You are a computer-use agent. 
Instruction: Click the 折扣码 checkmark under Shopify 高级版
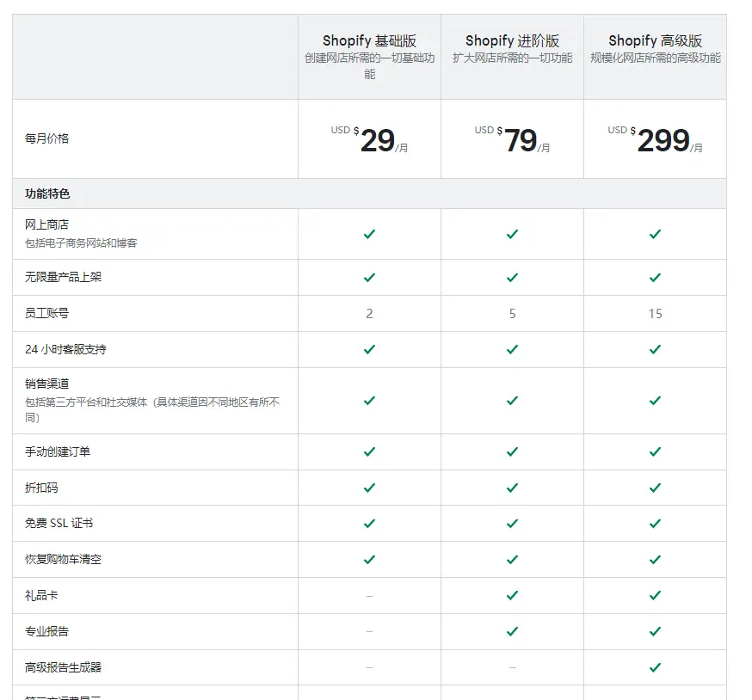pyautogui.click(x=655, y=488)
